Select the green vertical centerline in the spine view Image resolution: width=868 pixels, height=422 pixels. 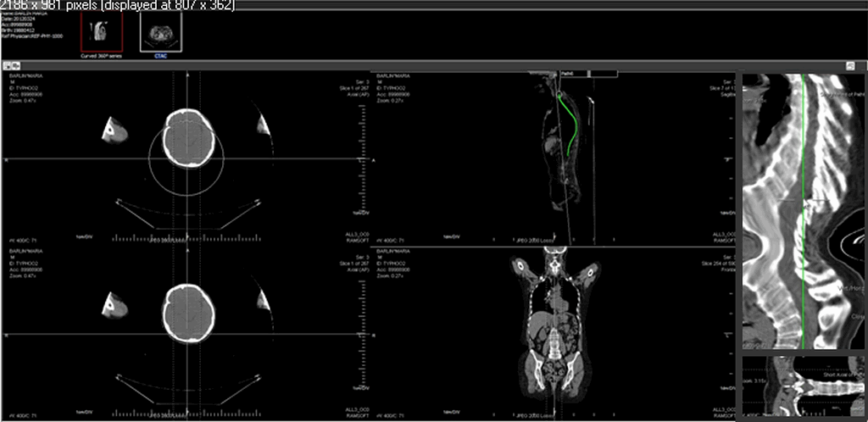click(802, 254)
